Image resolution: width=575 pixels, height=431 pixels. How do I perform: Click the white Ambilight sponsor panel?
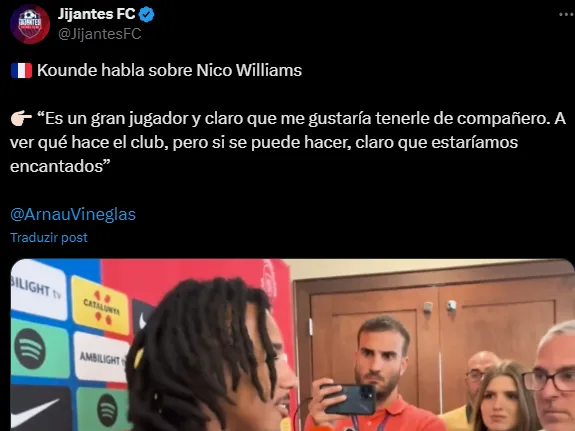point(100,358)
